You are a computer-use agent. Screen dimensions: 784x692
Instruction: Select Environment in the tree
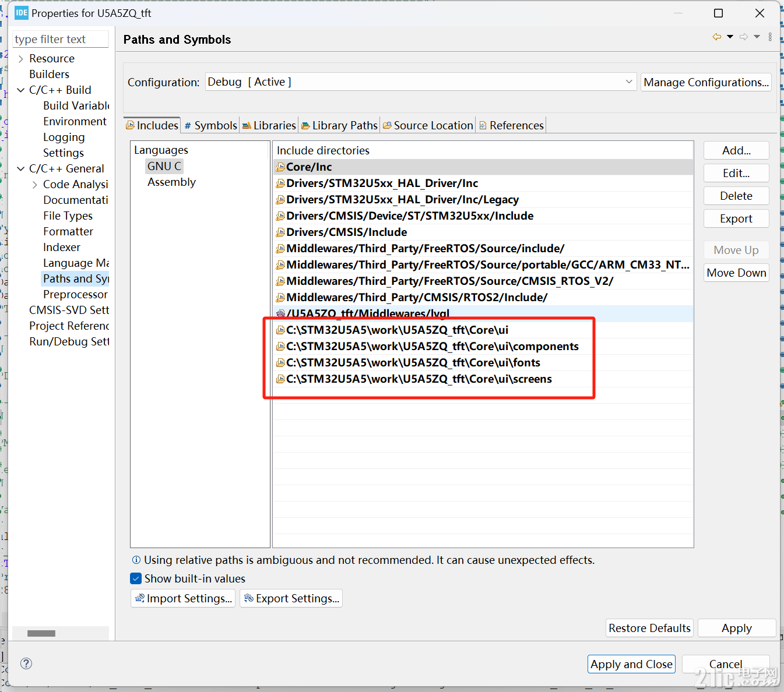click(x=75, y=122)
